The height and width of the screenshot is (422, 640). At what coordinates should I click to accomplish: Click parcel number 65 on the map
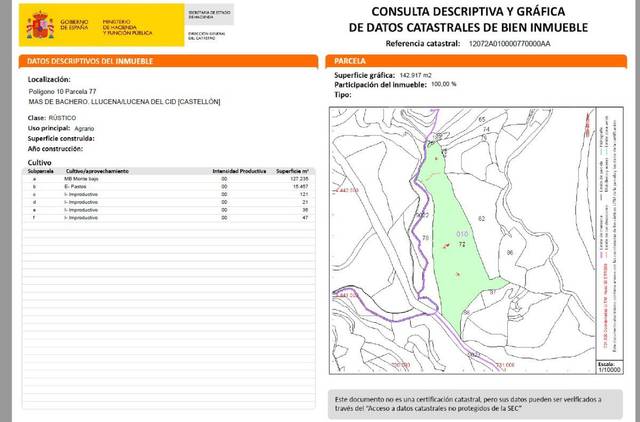482,120
